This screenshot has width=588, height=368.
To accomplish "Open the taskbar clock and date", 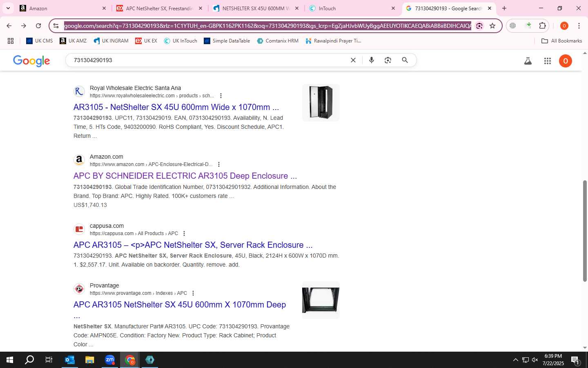I will [x=553, y=360].
